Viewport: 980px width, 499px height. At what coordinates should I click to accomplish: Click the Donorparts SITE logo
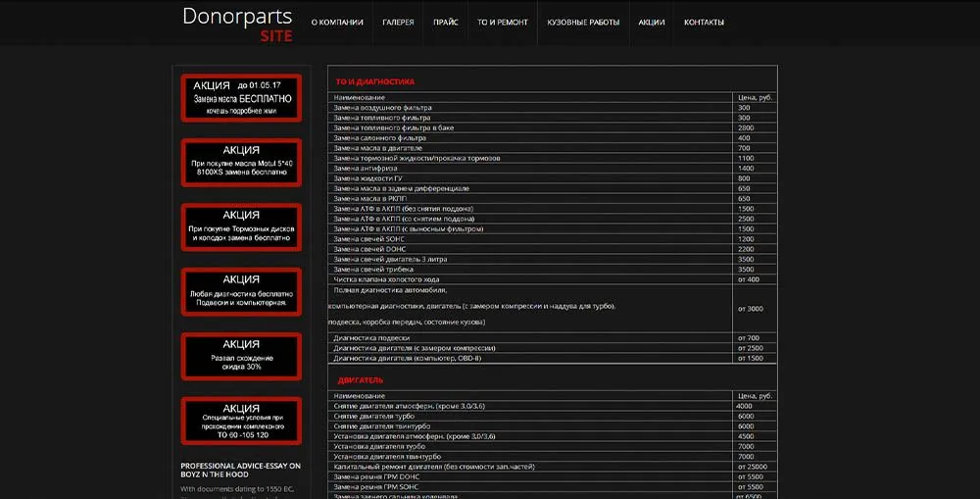pos(237,24)
